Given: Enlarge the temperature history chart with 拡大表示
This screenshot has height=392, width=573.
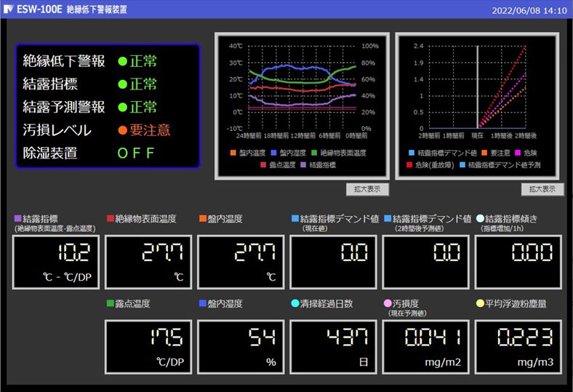Looking at the screenshot, I should point(367,190).
